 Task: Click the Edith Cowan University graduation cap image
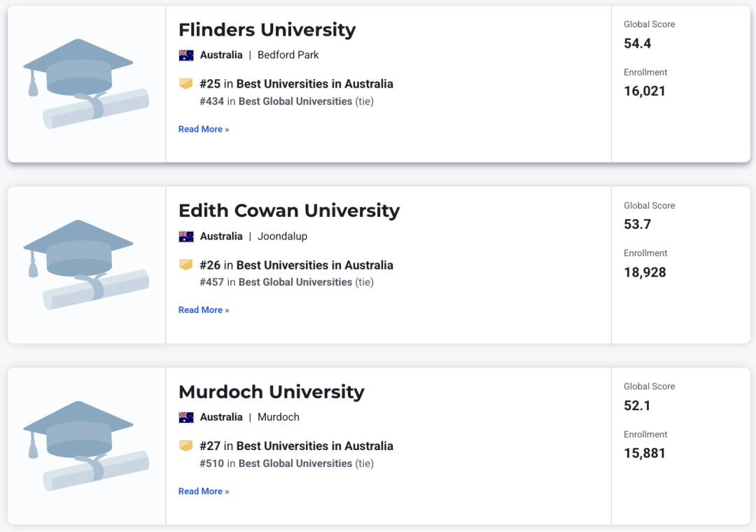[86, 265]
